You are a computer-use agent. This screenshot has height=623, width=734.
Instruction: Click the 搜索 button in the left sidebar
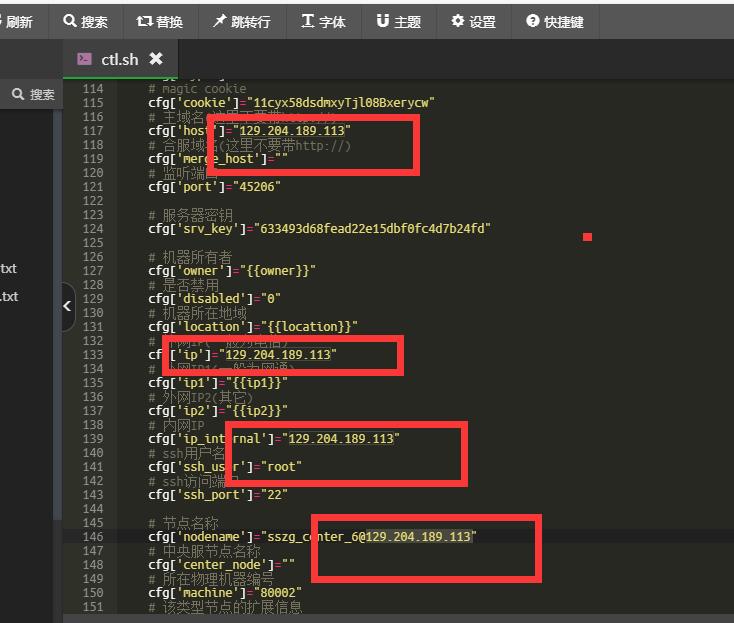[x=33, y=94]
